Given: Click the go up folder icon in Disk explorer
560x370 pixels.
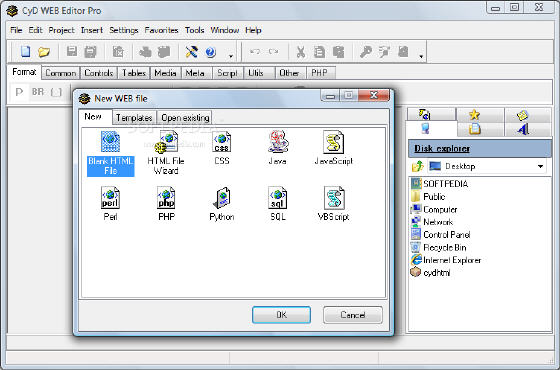Looking at the screenshot, I should pyautogui.click(x=418, y=166).
